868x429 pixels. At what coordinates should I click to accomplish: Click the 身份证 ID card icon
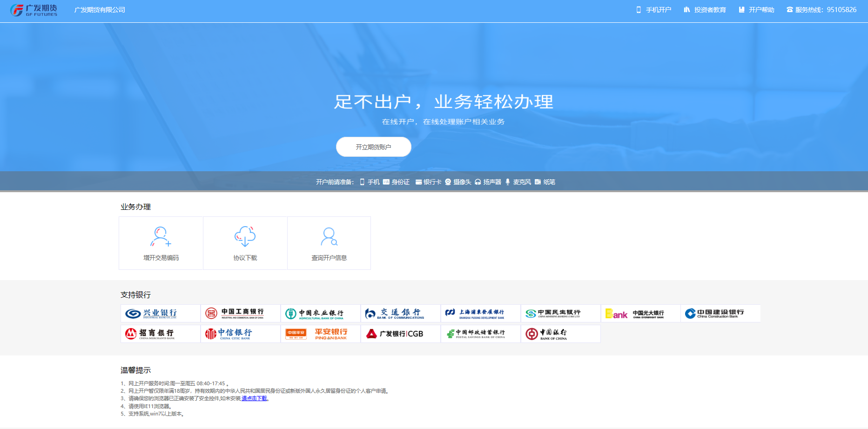(386, 181)
